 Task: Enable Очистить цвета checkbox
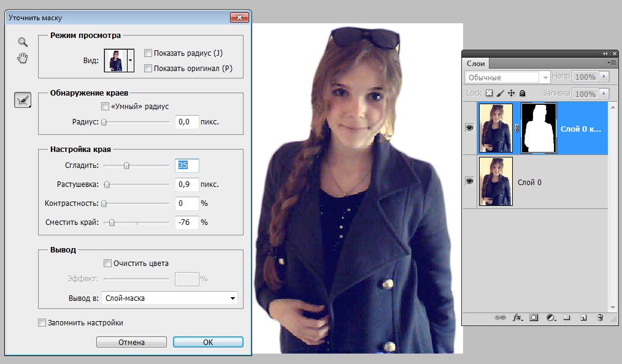pyautogui.click(x=107, y=263)
